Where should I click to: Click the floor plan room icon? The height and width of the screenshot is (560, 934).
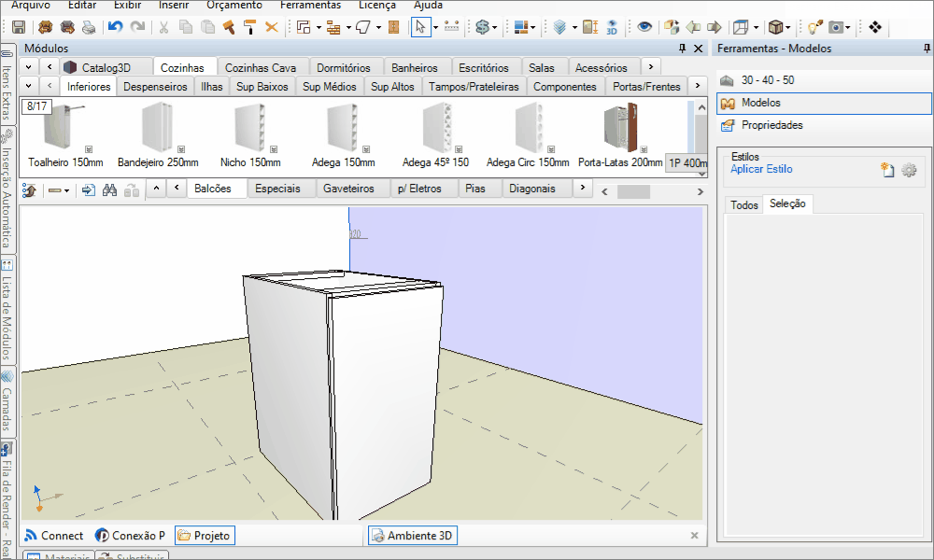[304, 27]
